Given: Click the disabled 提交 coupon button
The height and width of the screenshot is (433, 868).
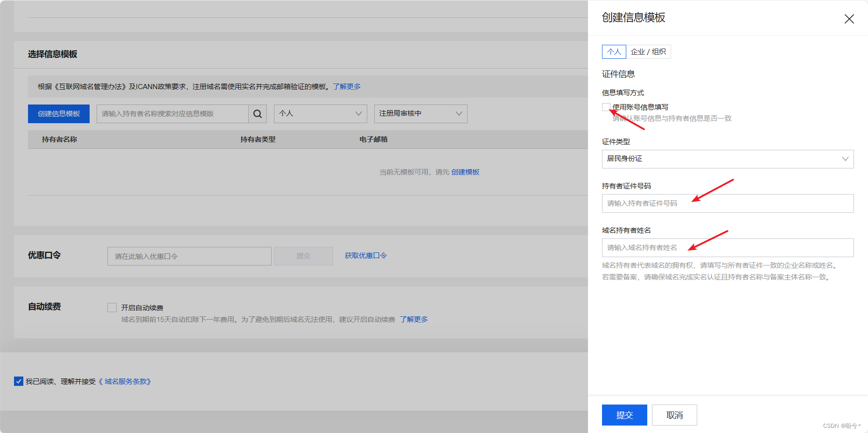Looking at the screenshot, I should coord(303,256).
